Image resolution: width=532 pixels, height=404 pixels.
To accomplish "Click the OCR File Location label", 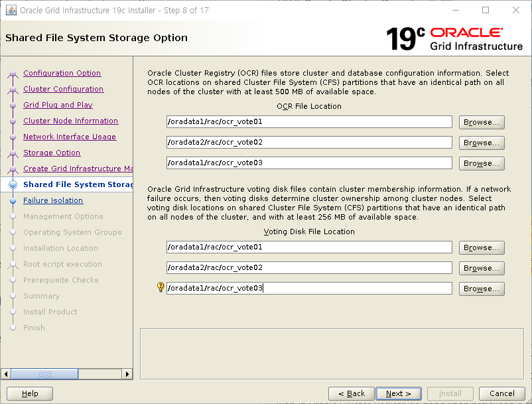I will [x=309, y=106].
